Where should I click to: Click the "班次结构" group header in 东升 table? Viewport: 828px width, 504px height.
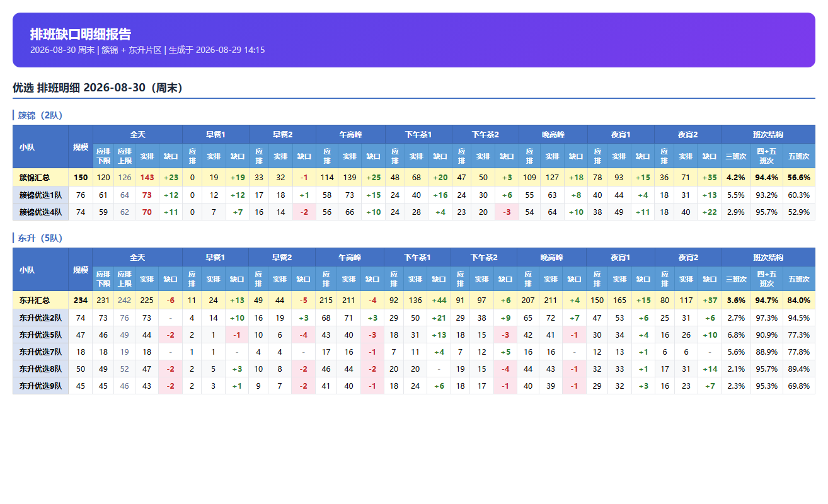(x=768, y=258)
